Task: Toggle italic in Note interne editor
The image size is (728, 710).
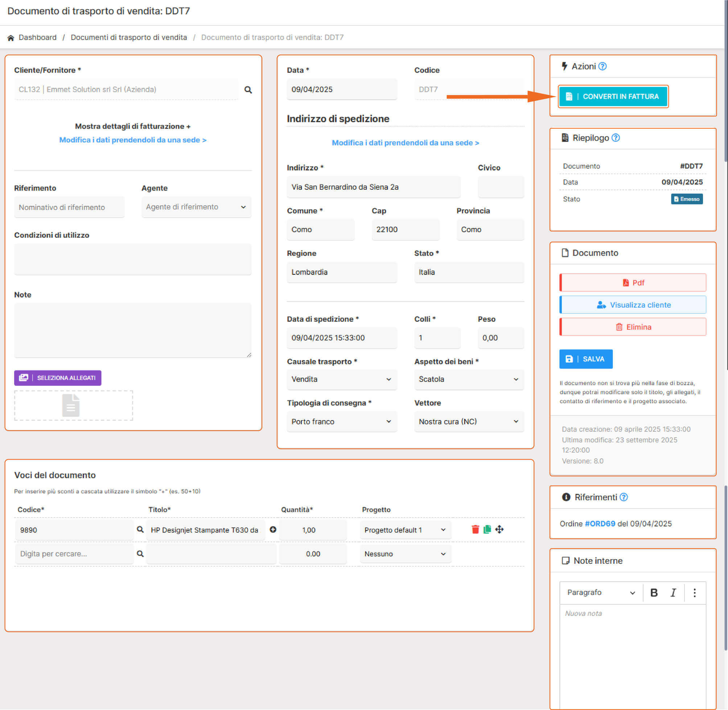Action: [x=673, y=592]
